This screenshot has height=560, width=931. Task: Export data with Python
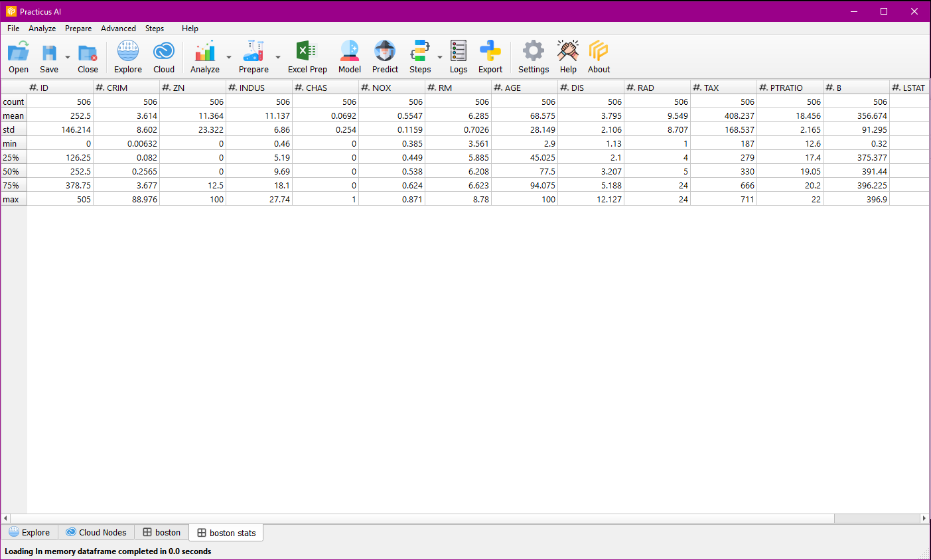click(490, 56)
